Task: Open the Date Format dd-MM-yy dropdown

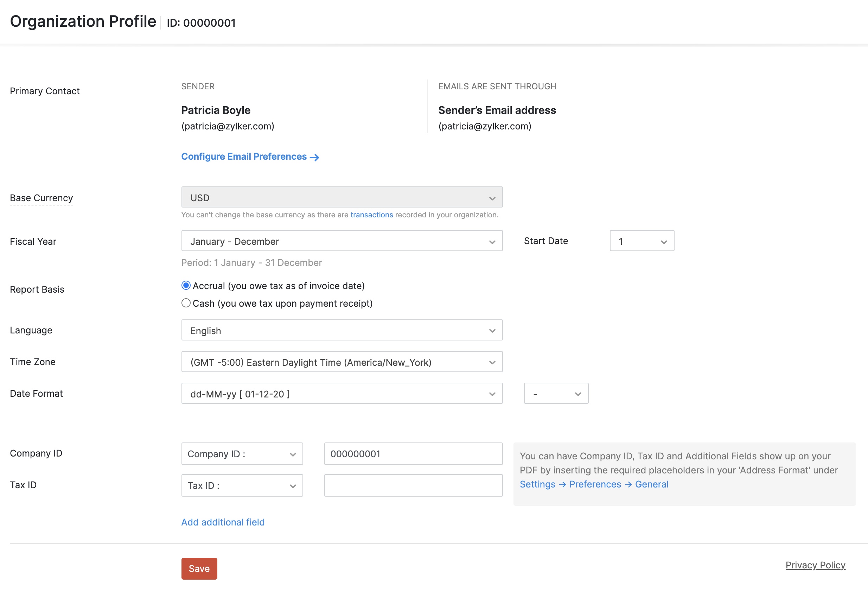Action: (342, 394)
